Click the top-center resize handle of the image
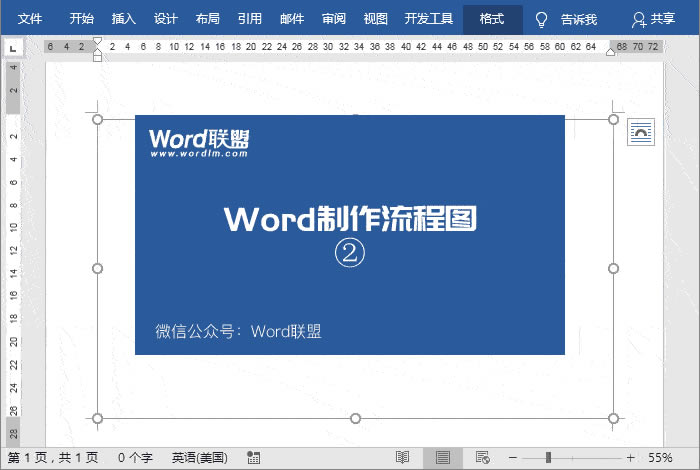This screenshot has height=470, width=700. pyautogui.click(x=355, y=119)
